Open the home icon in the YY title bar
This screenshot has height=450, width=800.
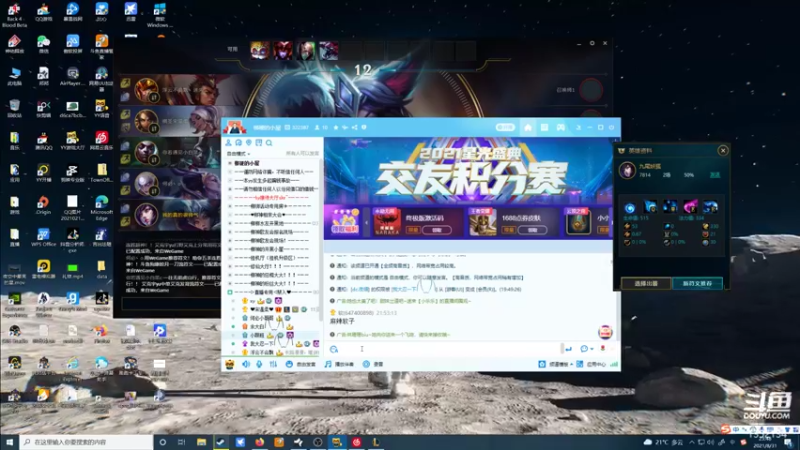point(528,128)
